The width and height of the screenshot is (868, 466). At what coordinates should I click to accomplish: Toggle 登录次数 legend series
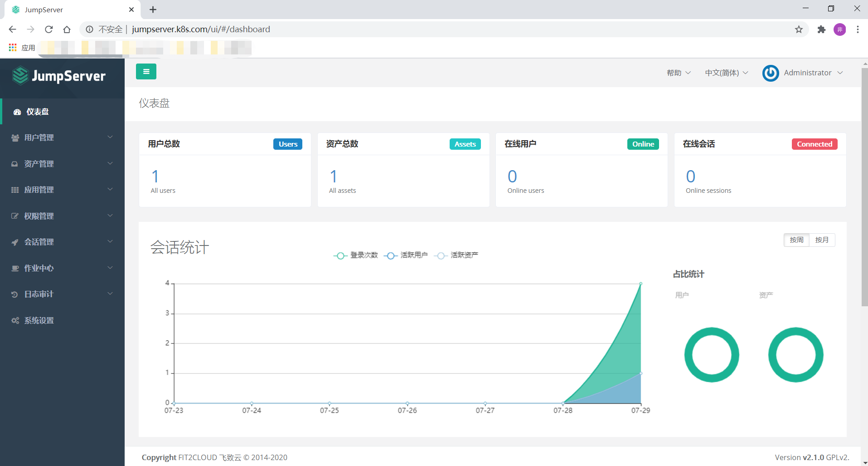356,255
